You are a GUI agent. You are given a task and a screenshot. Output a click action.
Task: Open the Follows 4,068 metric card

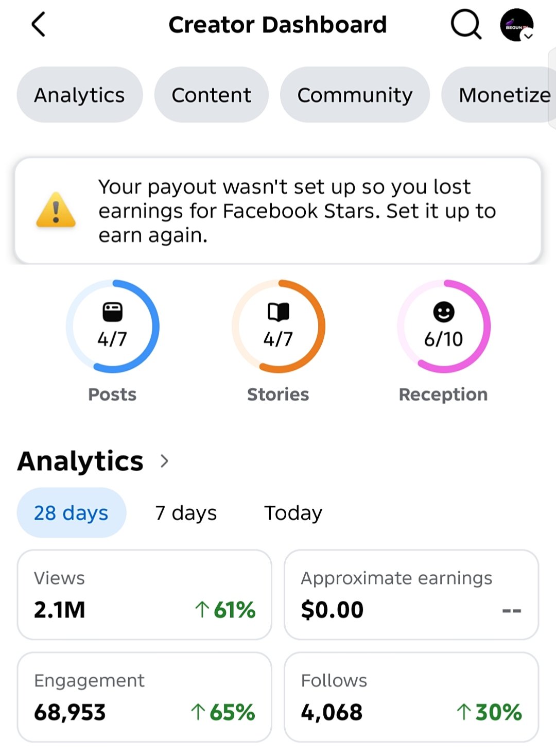click(411, 697)
